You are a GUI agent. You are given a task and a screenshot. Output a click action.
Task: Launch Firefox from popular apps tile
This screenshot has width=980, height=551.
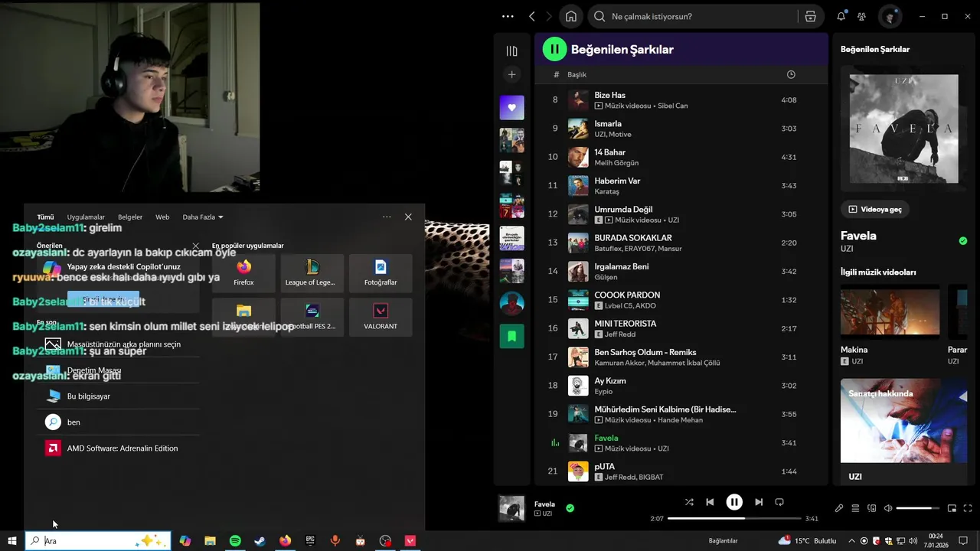[243, 272]
